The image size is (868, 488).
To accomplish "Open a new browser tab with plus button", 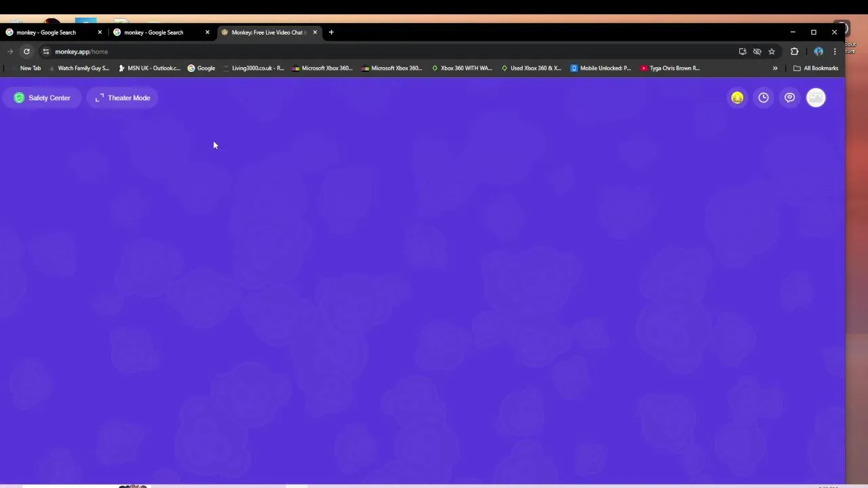I will coord(331,33).
